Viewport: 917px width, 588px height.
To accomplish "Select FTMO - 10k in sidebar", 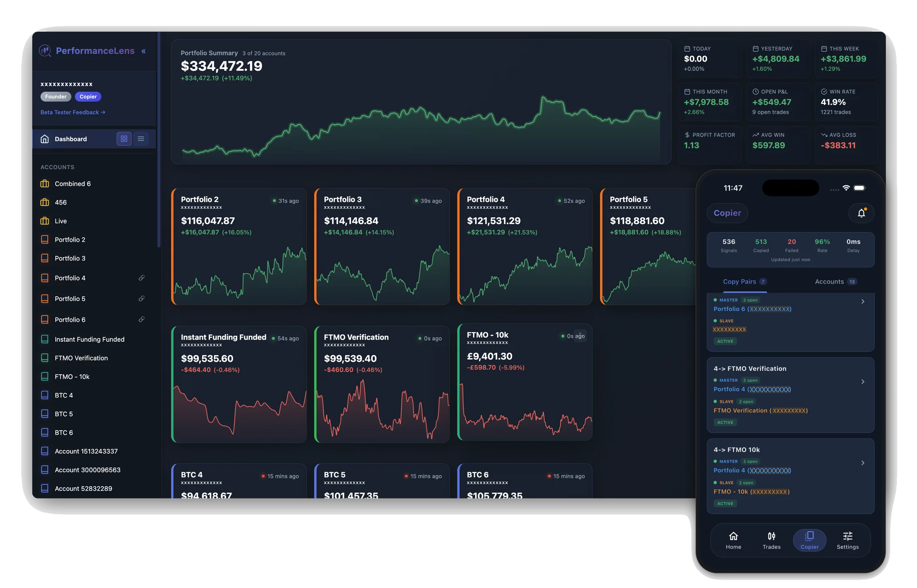I will (72, 377).
